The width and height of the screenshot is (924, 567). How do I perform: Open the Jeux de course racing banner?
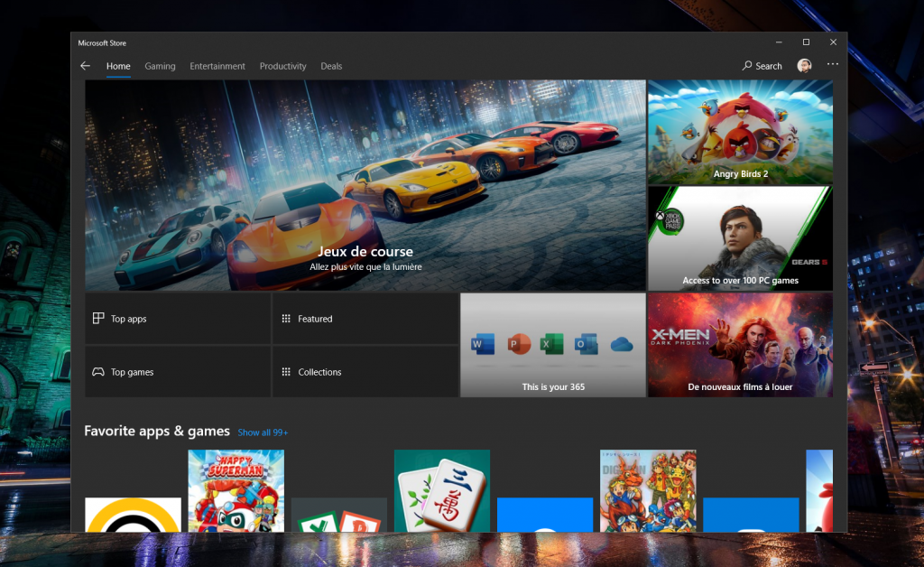coord(365,185)
